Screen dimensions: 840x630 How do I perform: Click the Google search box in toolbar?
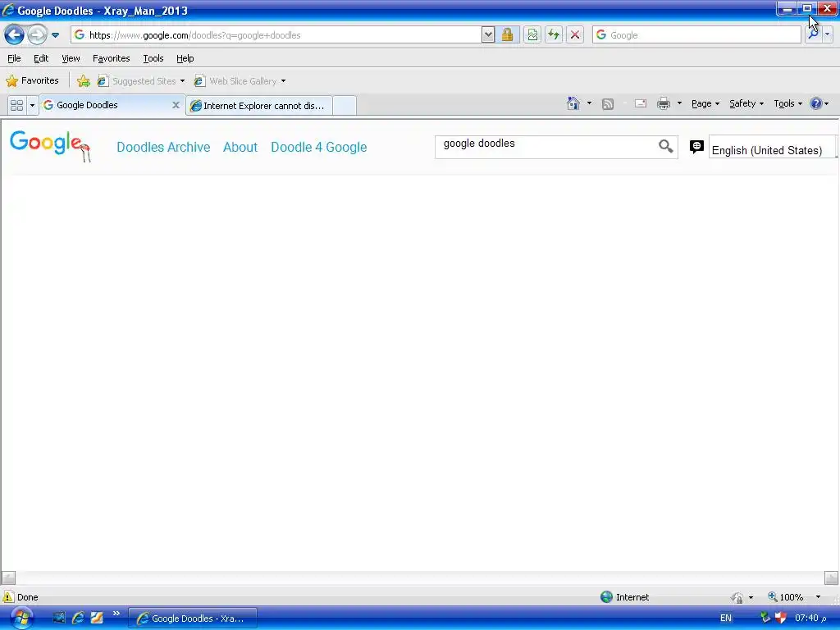pos(696,34)
